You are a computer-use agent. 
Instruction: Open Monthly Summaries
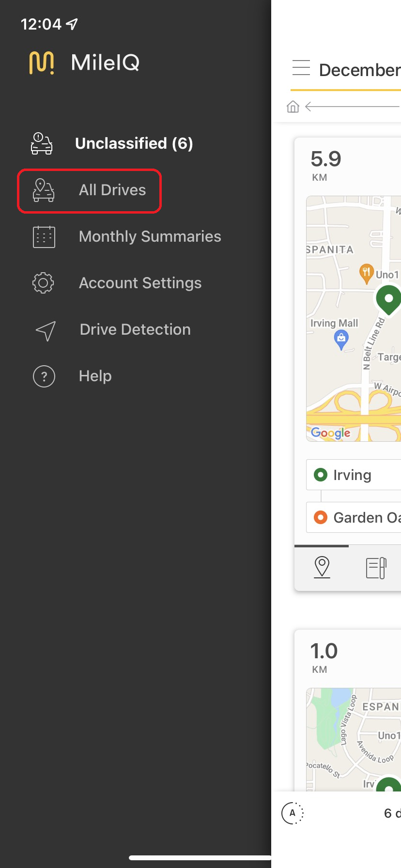tap(150, 236)
